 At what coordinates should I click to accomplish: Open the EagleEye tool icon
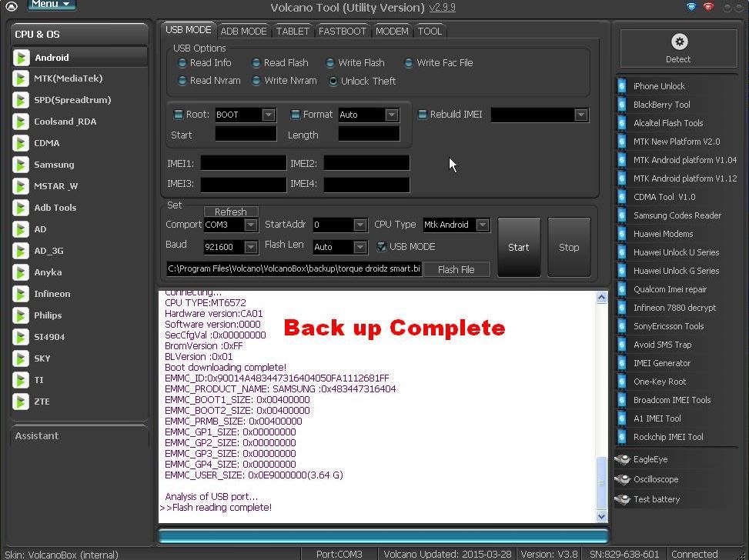(623, 459)
